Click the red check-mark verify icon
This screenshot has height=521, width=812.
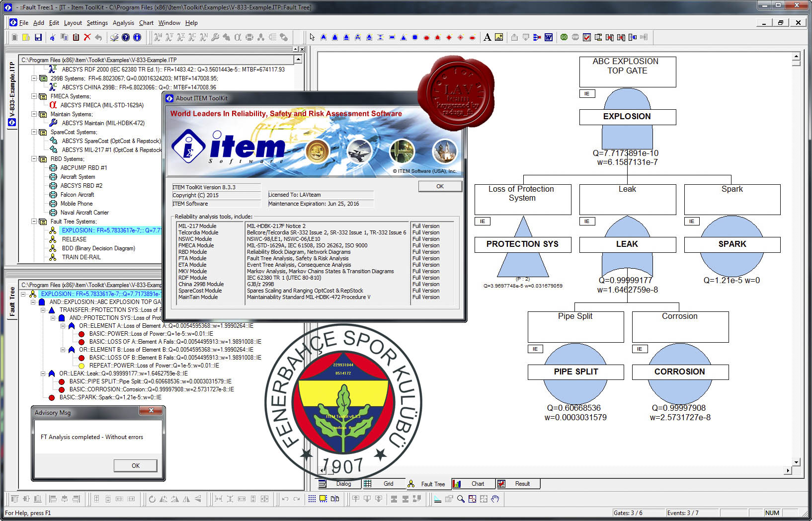click(587, 37)
